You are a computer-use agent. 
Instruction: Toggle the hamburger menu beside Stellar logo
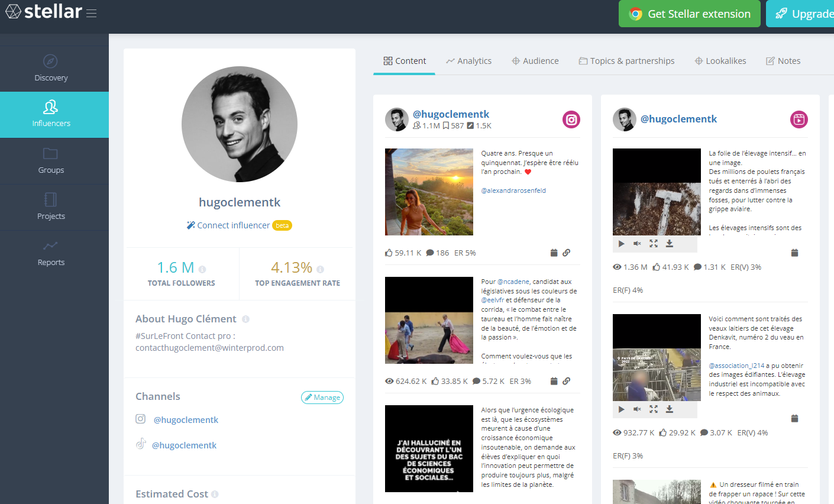click(x=91, y=13)
